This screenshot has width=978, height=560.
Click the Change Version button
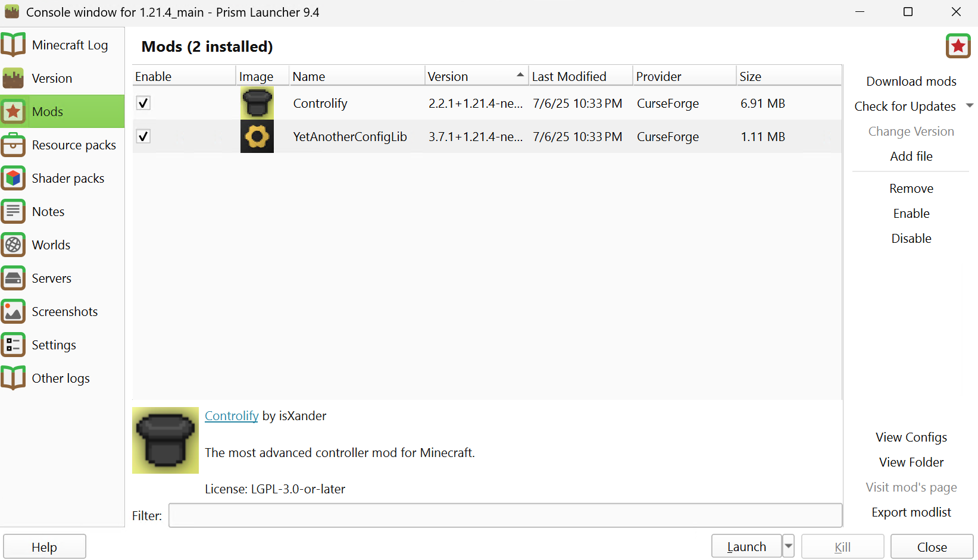coord(911,131)
